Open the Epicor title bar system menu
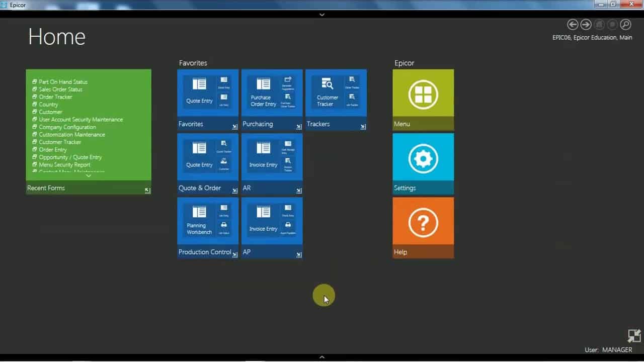644x362 pixels. (x=5, y=4)
